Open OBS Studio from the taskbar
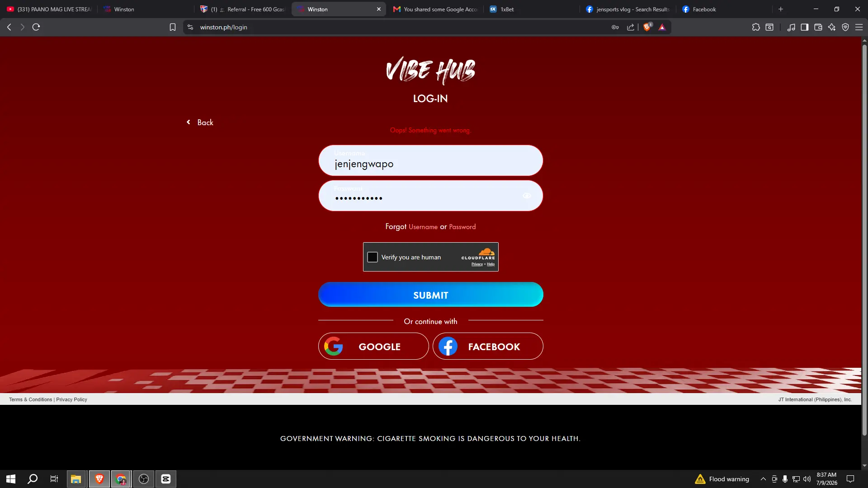 point(144,479)
